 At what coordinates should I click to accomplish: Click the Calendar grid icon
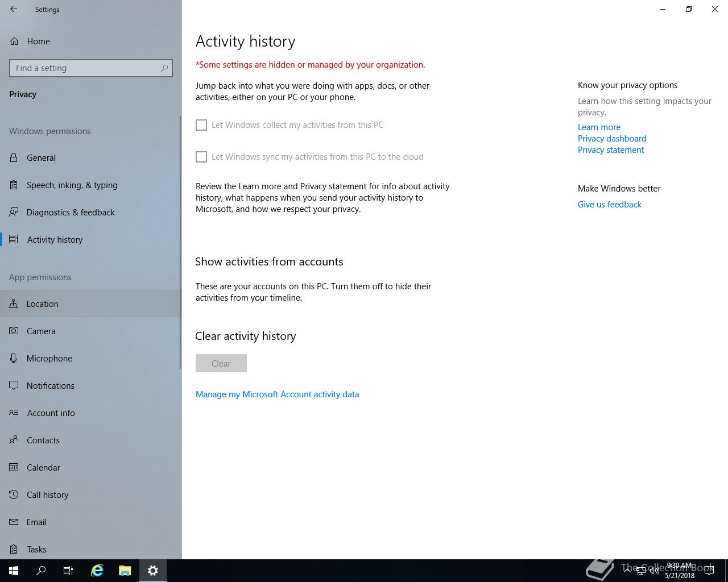click(x=14, y=467)
